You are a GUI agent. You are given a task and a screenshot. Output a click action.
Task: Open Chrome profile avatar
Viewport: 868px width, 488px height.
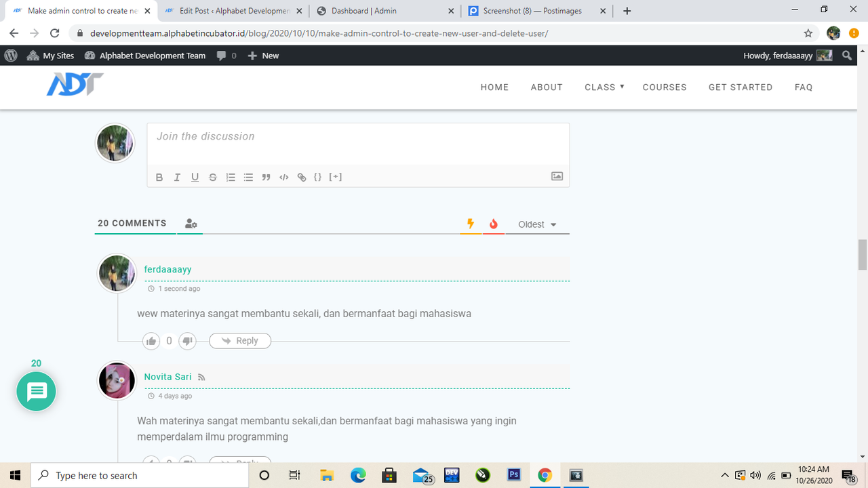(x=833, y=33)
